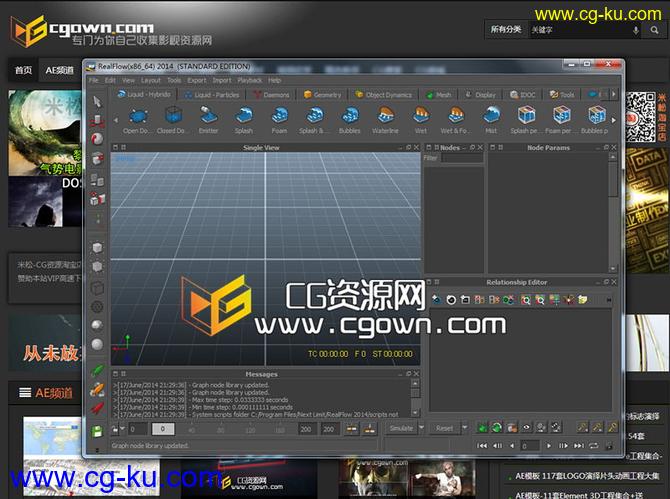670x499 pixels.
Task: Click the current frame field in playback bar
Action: [530, 446]
